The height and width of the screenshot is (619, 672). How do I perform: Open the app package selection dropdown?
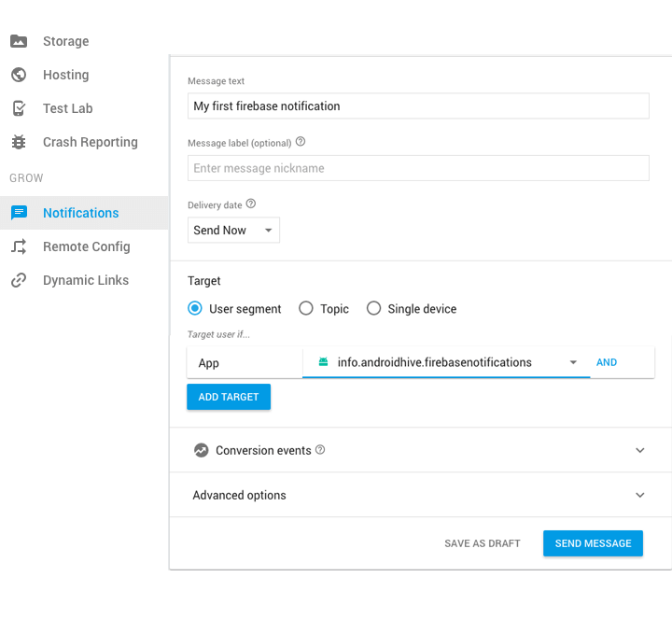(x=446, y=362)
